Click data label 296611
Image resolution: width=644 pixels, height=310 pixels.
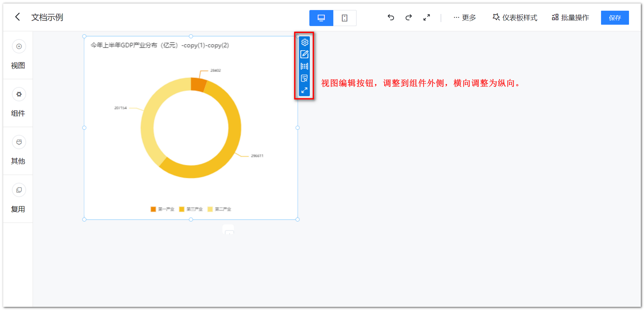(x=257, y=156)
